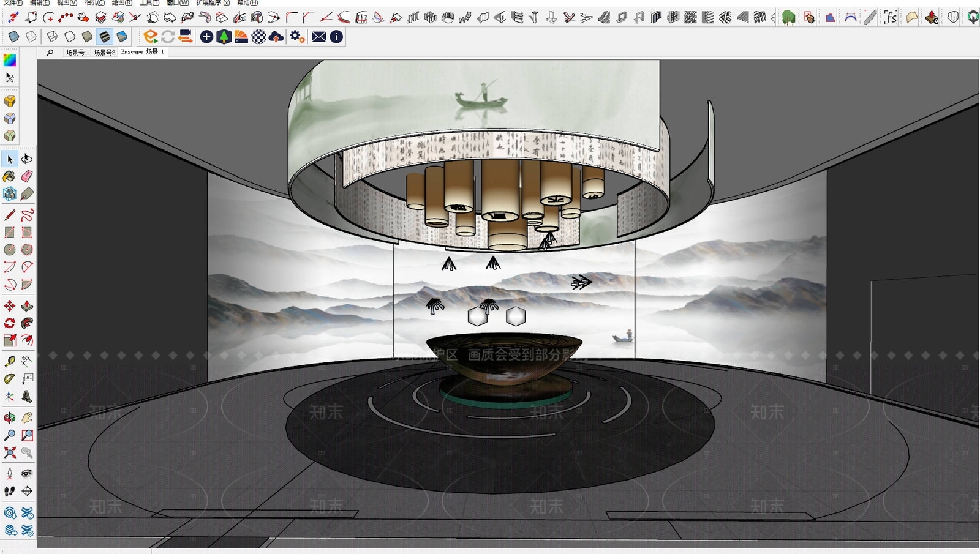Select the Section Plane tool
The image size is (980, 554).
27,491
